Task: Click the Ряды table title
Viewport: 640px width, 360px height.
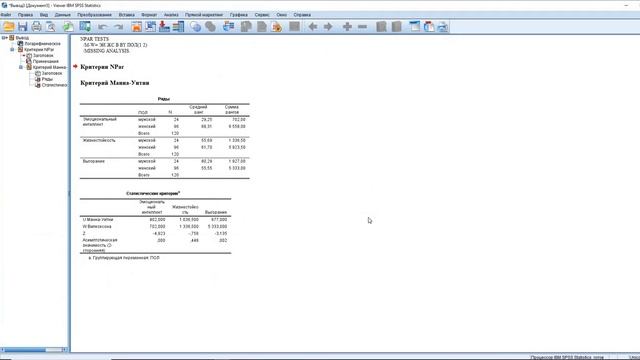Action: [x=164, y=99]
